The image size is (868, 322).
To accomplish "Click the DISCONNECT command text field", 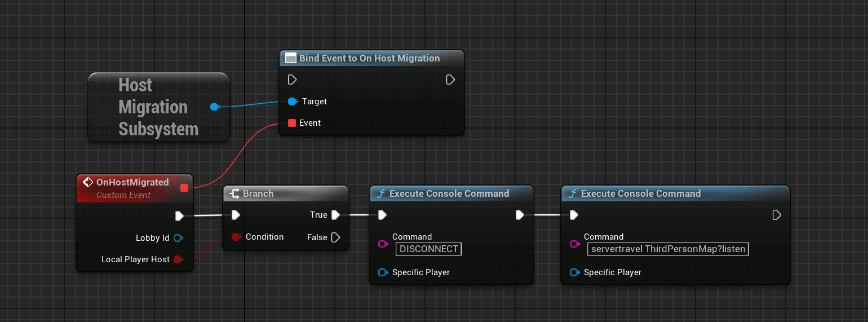I will coord(428,249).
